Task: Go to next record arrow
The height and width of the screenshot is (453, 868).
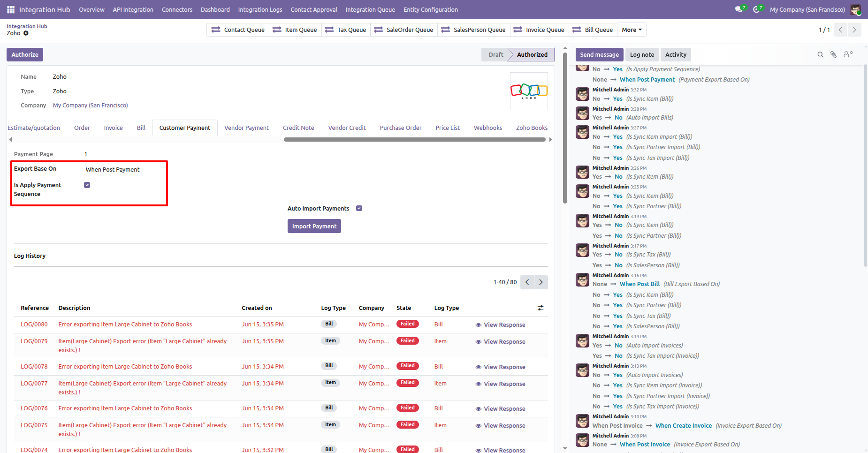Action: pos(854,30)
